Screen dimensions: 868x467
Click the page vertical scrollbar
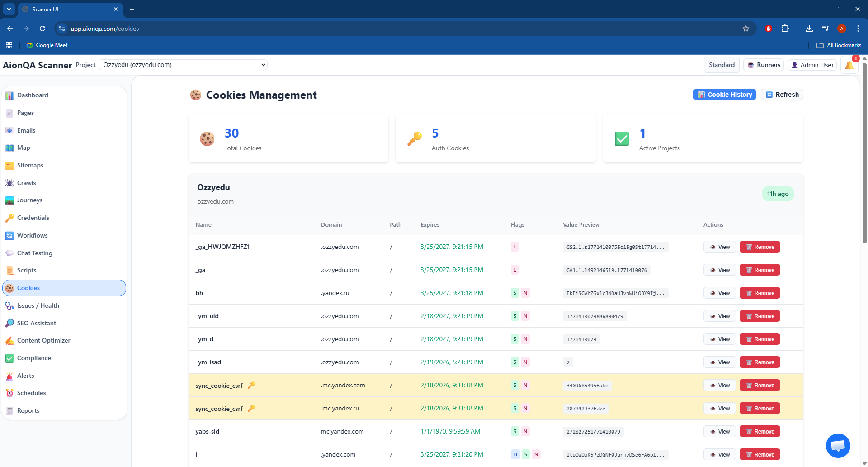coord(864,154)
